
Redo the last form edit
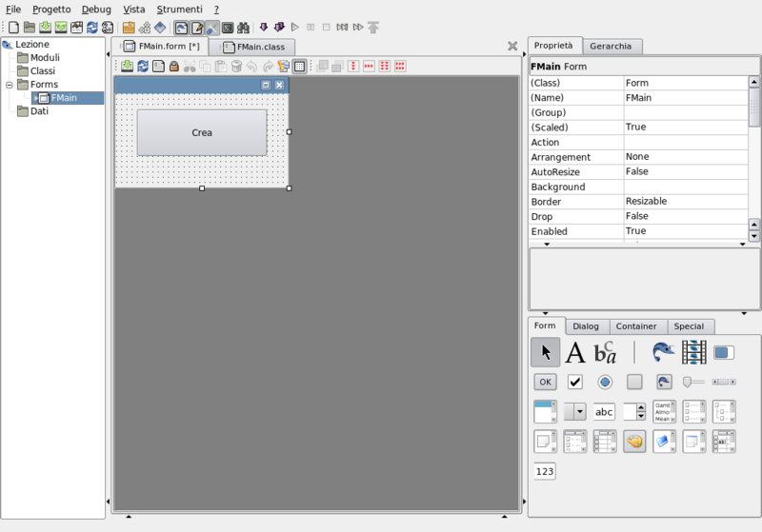click(x=268, y=66)
